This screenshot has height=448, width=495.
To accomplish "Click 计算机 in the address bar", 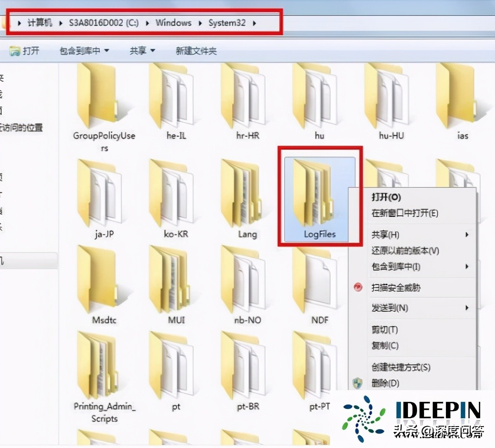I will (39, 23).
